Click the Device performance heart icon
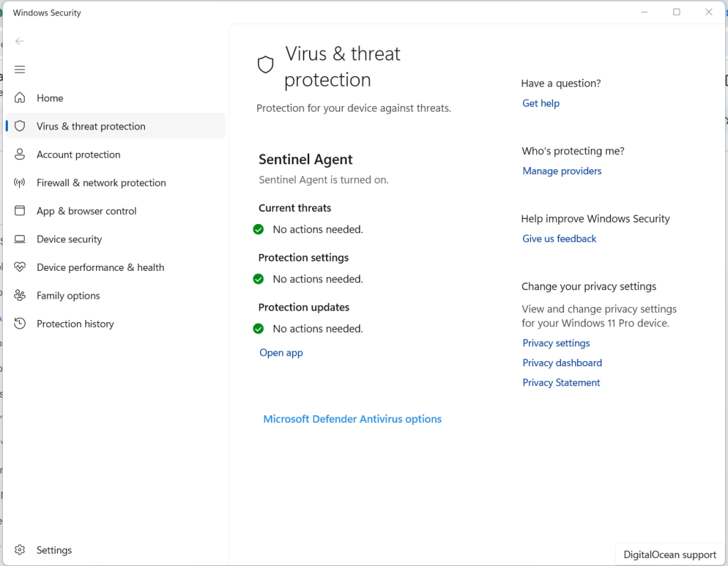The width and height of the screenshot is (728, 566). [x=19, y=267]
